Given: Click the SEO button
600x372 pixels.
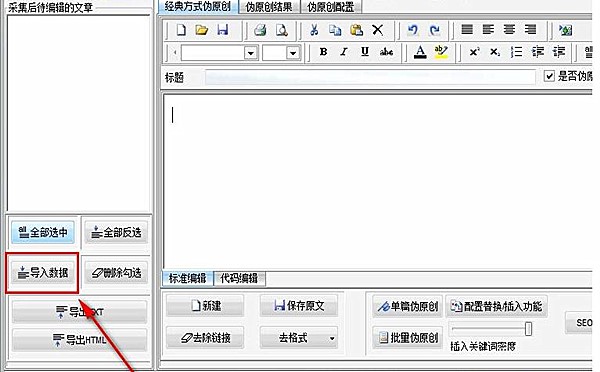Looking at the screenshot, I should point(579,323).
